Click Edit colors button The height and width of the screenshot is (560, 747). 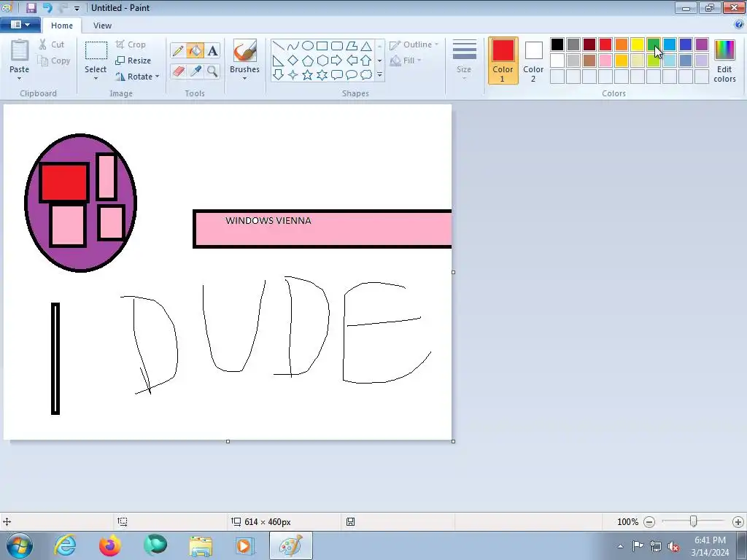coord(724,61)
